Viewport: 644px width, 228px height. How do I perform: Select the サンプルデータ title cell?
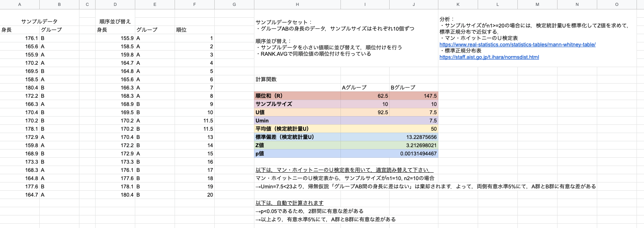coord(39,22)
